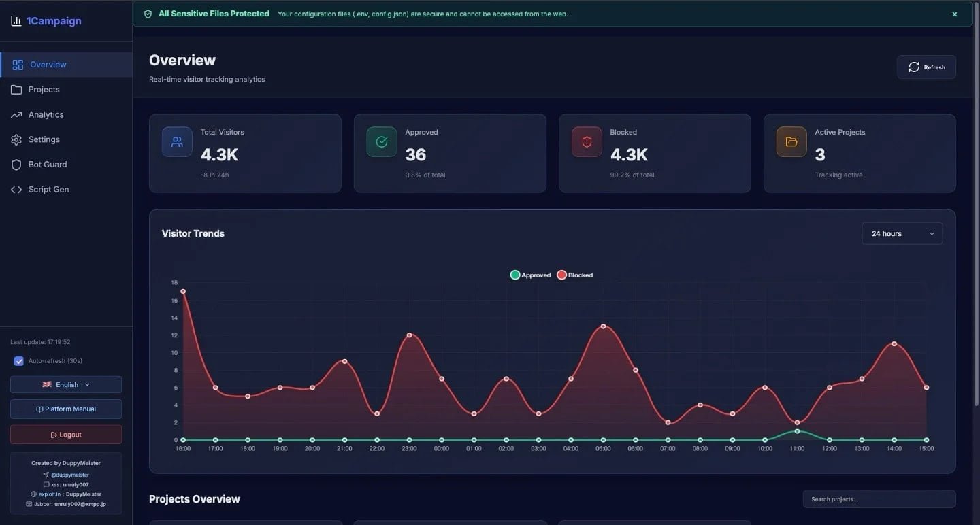Open the 24 hours time range dropdown
The width and height of the screenshot is (980, 525).
(902, 233)
